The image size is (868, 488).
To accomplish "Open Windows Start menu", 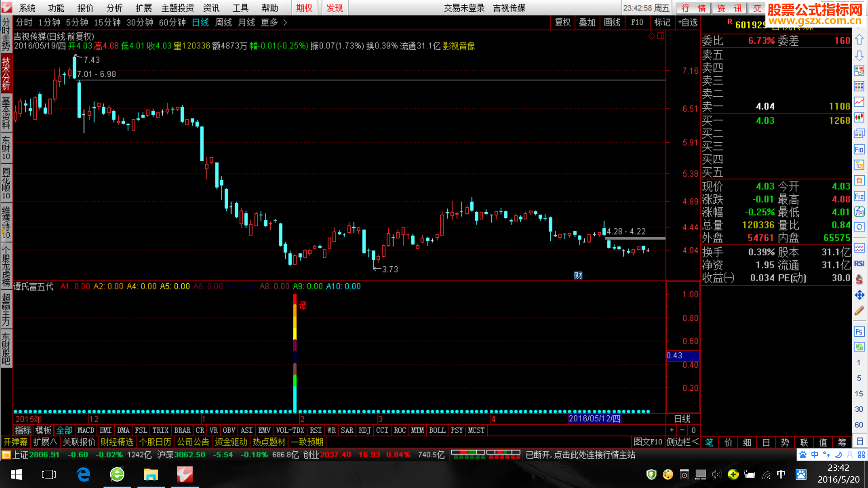I will [x=16, y=474].
